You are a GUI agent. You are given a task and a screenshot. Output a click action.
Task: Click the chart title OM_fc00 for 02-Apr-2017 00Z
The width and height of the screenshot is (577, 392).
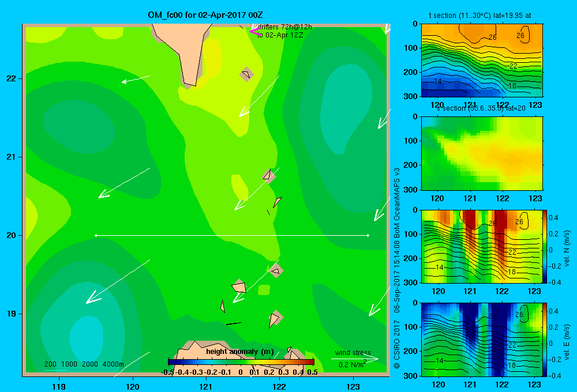[x=205, y=15]
